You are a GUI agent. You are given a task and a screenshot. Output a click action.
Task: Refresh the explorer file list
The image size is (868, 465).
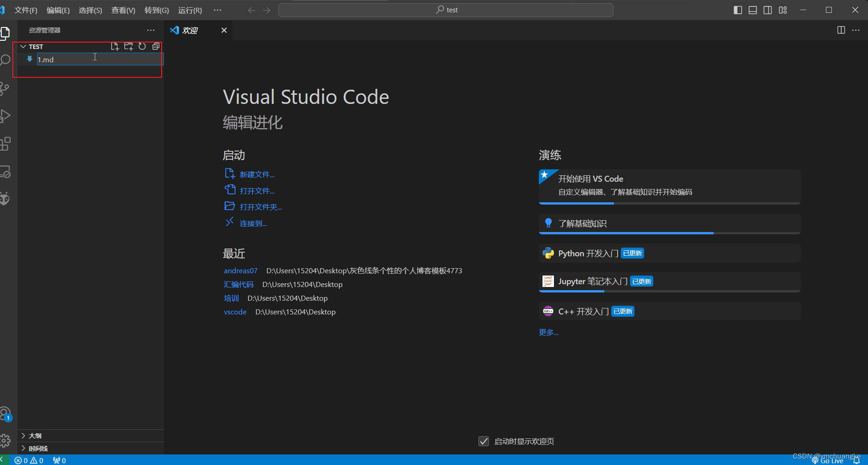click(x=142, y=46)
